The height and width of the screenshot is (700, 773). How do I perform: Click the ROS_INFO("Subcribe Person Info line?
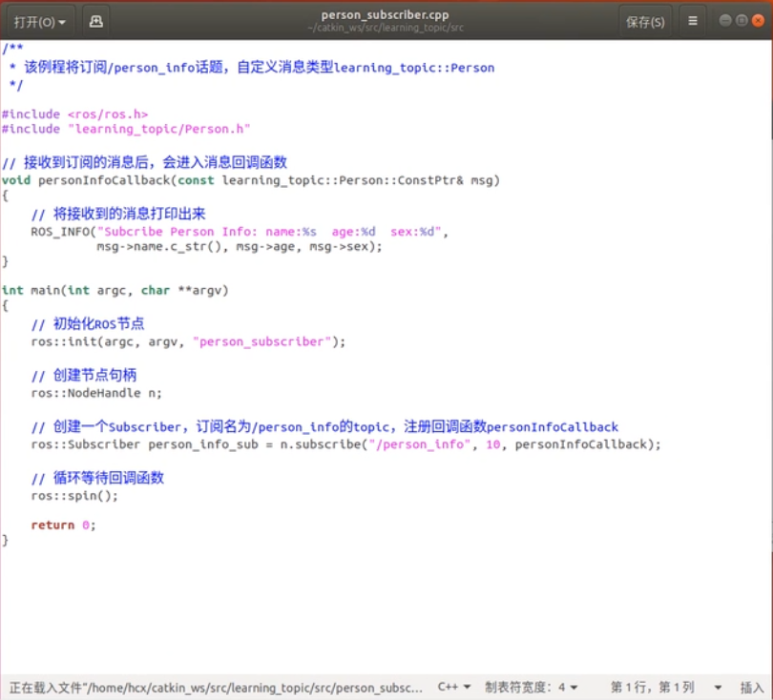pyautogui.click(x=240, y=232)
